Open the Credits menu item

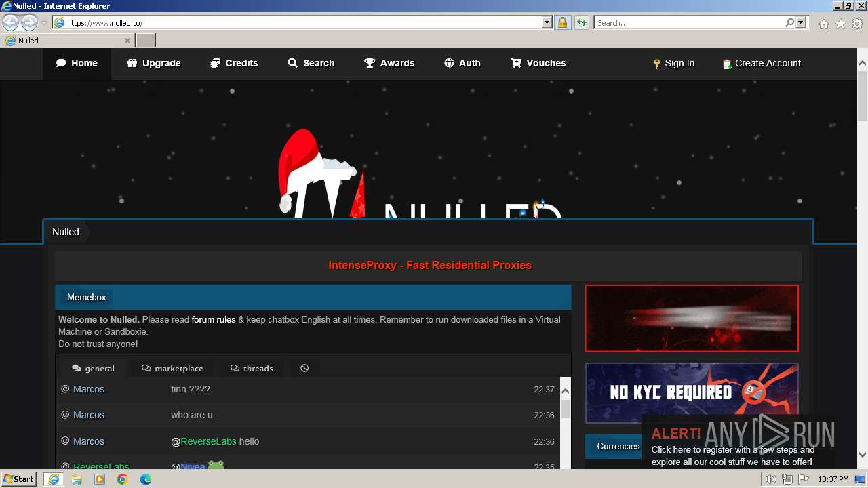[x=234, y=63]
